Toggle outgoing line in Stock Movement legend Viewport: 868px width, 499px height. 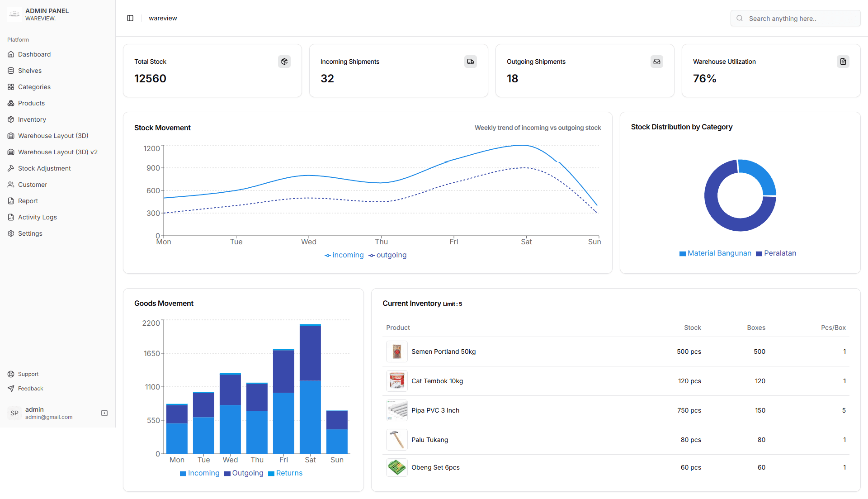coord(387,255)
